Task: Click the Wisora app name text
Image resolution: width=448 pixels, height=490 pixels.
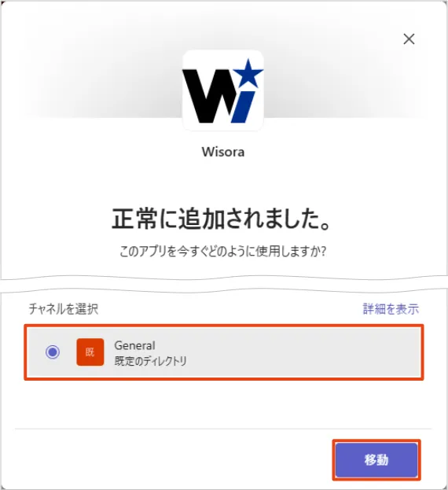Action: coord(223,152)
